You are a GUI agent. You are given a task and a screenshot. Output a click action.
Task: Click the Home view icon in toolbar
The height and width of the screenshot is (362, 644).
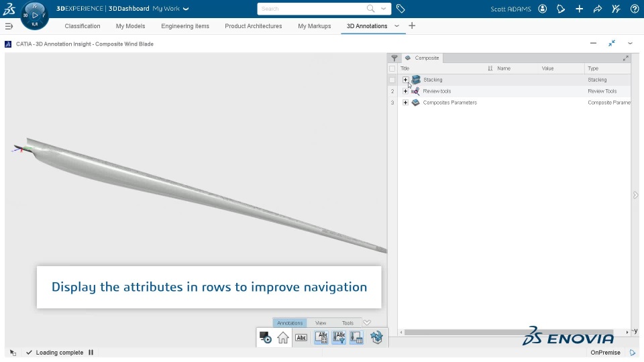coord(283,337)
